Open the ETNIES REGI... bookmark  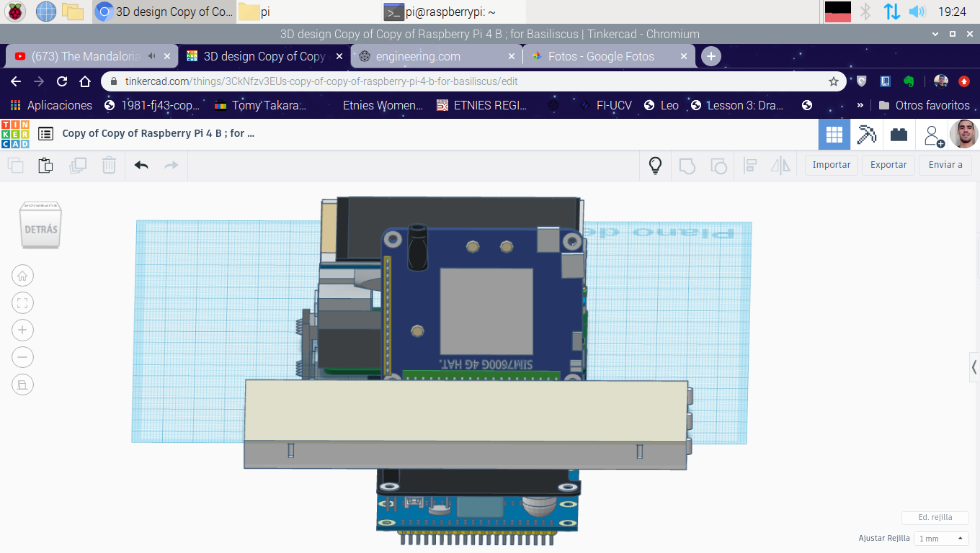482,105
